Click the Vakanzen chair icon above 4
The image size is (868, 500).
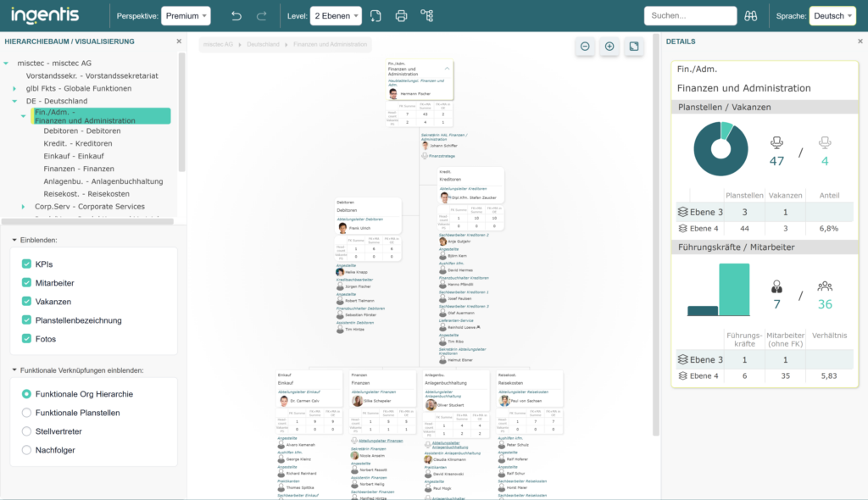coord(825,143)
